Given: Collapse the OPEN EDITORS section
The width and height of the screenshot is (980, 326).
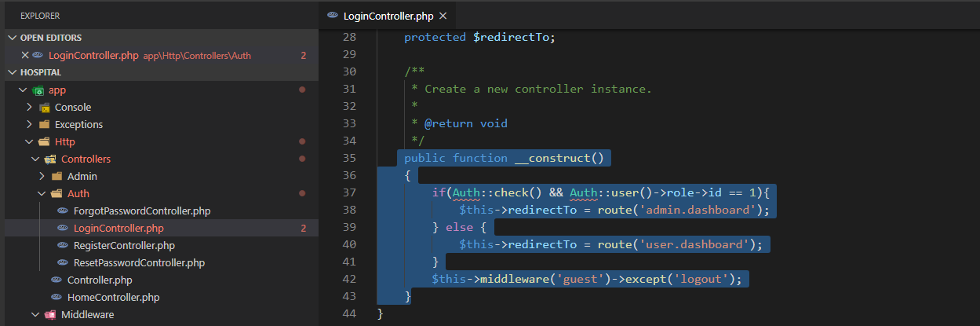Looking at the screenshot, I should [12, 38].
